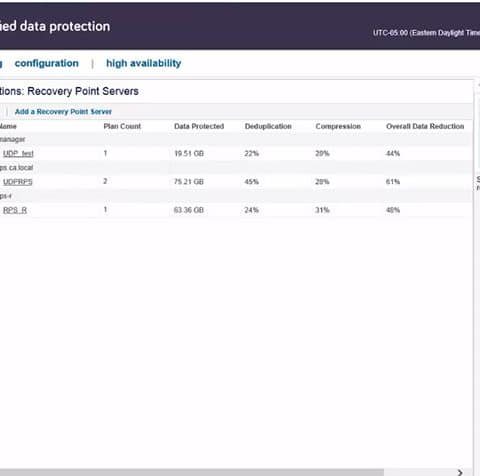This screenshot has height=476, width=480.
Task: Select the ps-r server group row
Action: (x=236, y=196)
